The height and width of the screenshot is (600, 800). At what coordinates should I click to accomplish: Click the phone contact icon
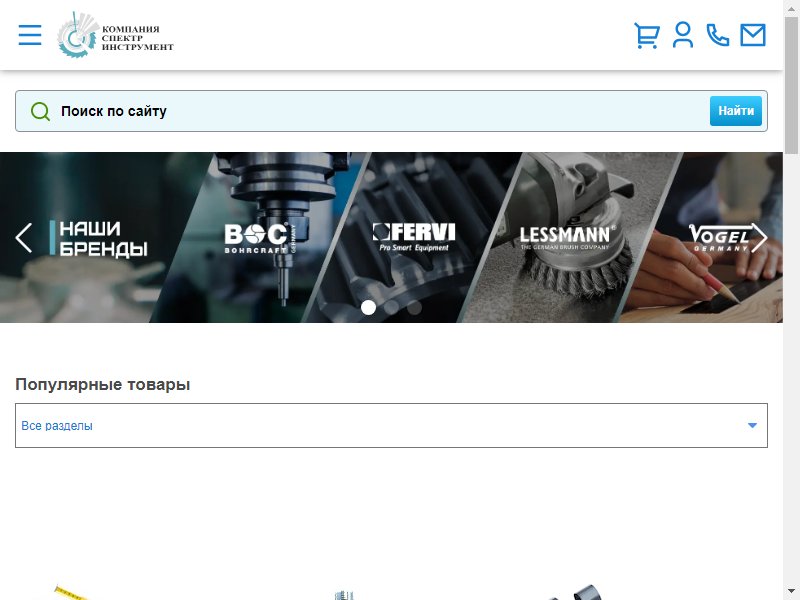point(717,35)
